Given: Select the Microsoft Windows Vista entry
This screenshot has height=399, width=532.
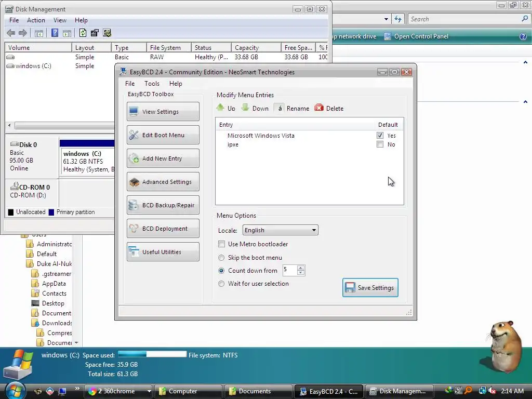Looking at the screenshot, I should (261, 136).
